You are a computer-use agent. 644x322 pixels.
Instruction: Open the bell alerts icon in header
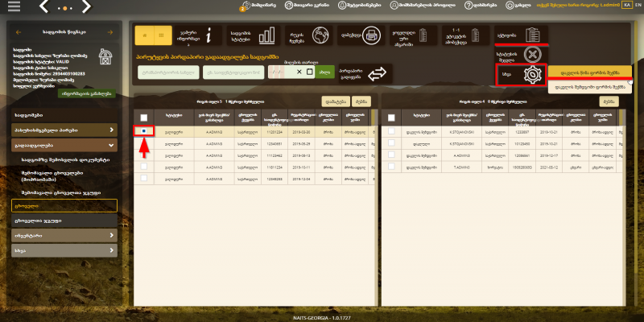359,6
